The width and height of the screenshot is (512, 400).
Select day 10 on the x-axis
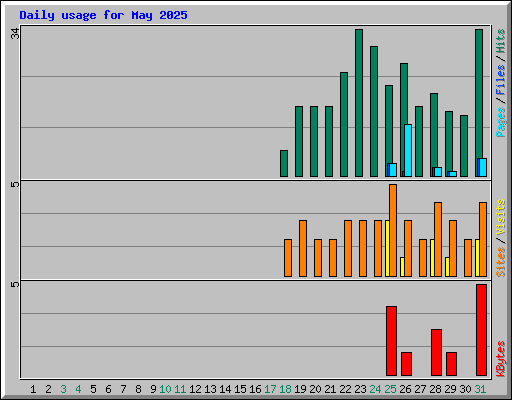pos(165,389)
